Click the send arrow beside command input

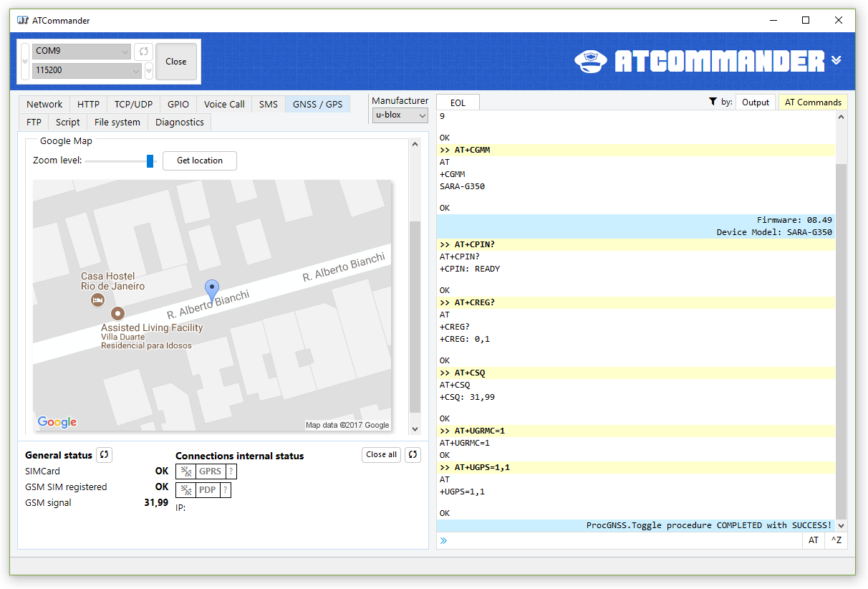pyautogui.click(x=444, y=541)
